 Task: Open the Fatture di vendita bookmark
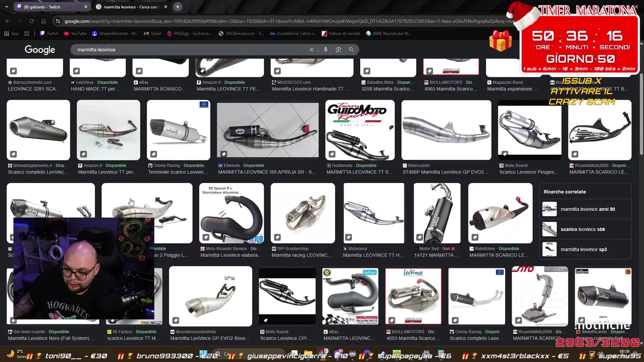click(x=341, y=34)
